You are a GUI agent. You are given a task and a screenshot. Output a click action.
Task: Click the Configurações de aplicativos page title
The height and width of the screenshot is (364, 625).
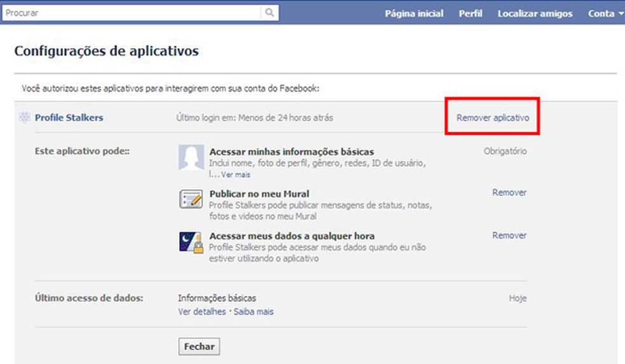107,51
